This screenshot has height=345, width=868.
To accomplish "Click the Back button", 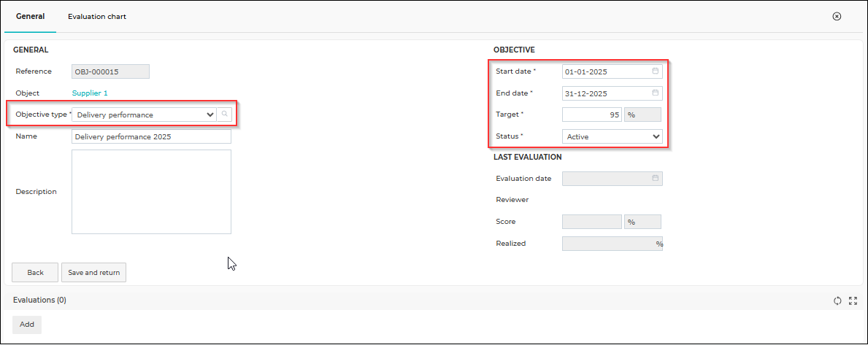I will pyautogui.click(x=36, y=273).
